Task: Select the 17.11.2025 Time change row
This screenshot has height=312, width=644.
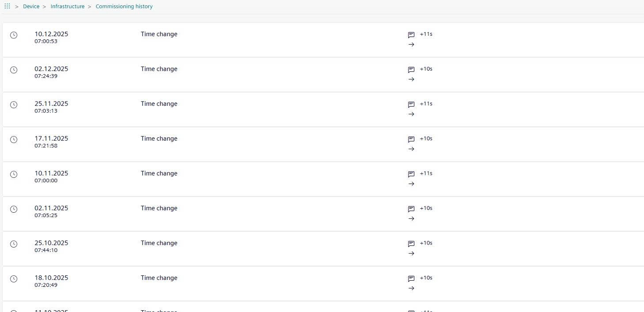Action: [x=265, y=144]
